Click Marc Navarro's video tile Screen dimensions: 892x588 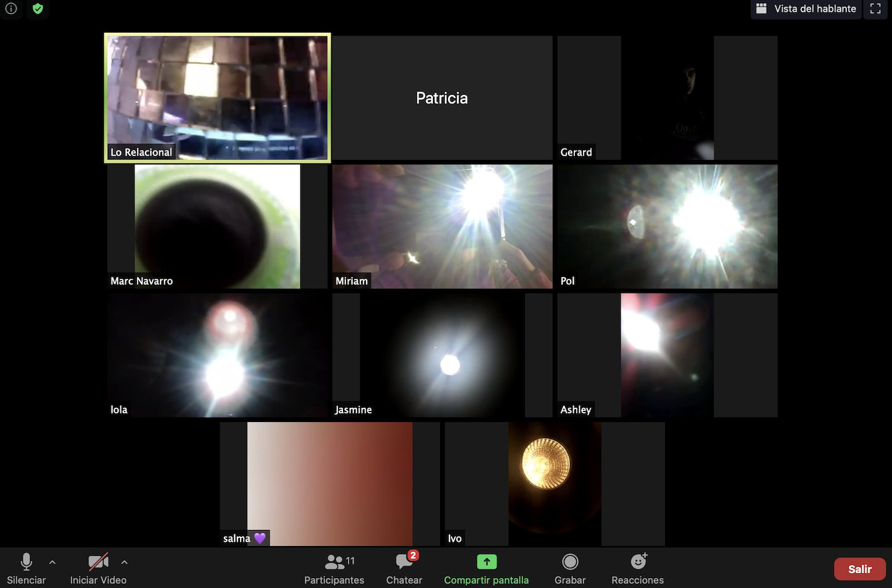click(217, 226)
